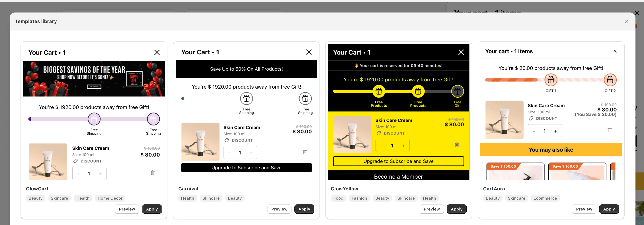This screenshot has height=225, width=644.
Task: Click the Skin Care Cream image in Carnival
Action: point(200,142)
